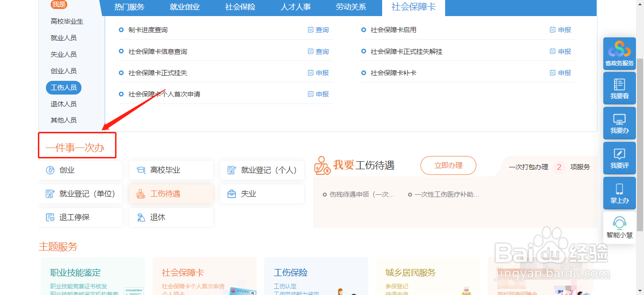The width and height of the screenshot is (644, 295).
Task: Open 掌上办 from the right sidebar
Action: point(619,193)
